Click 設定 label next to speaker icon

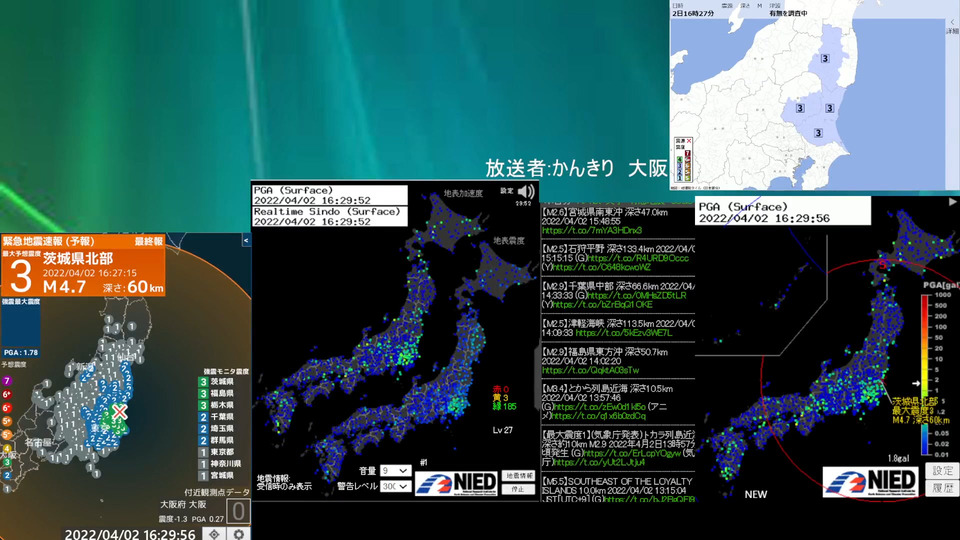click(x=506, y=191)
